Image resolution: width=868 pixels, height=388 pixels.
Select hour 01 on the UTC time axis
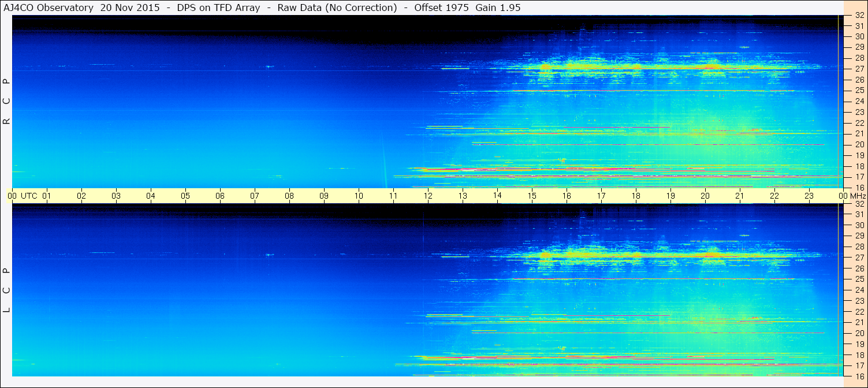coord(47,196)
